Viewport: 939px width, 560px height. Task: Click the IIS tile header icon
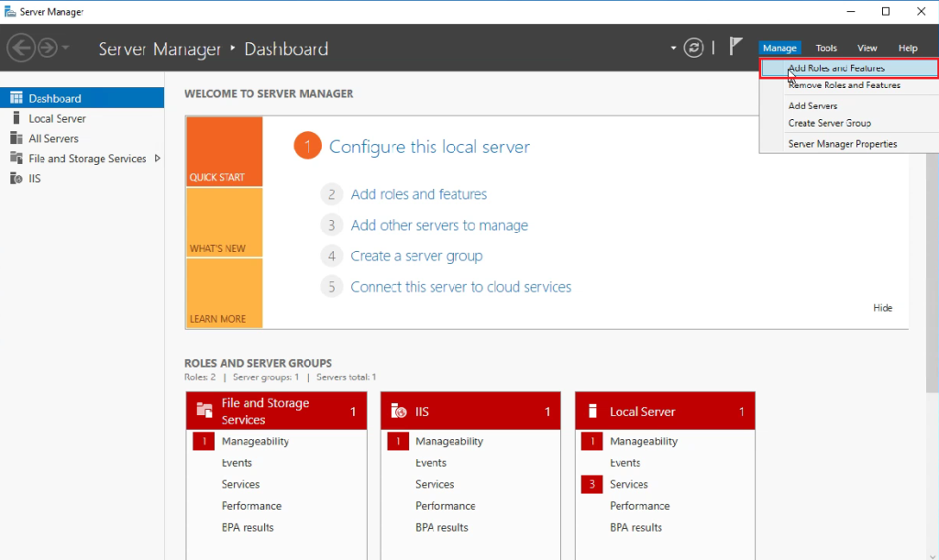pyautogui.click(x=399, y=411)
